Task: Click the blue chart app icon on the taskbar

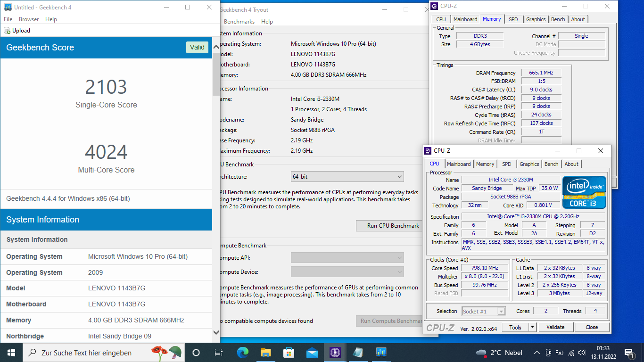Action: click(x=381, y=353)
